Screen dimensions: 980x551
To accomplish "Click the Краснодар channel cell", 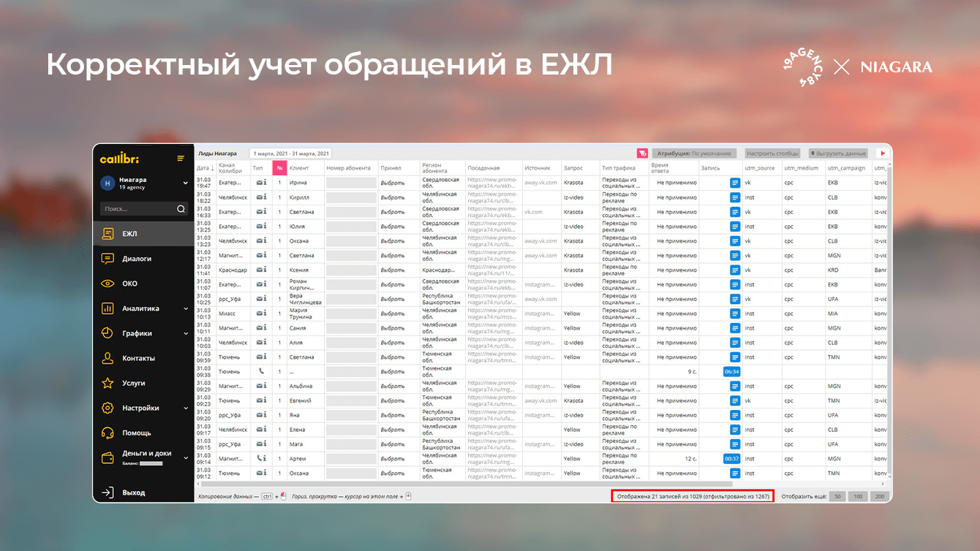I will [x=233, y=270].
